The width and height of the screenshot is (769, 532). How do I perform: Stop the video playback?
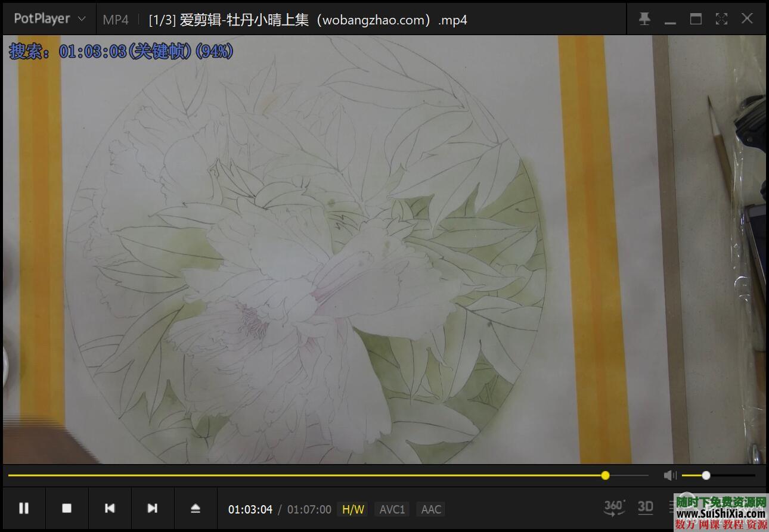(67, 508)
